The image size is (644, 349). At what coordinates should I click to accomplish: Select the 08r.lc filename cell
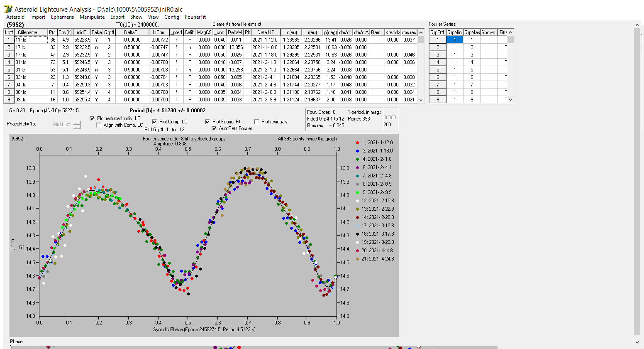point(31,92)
